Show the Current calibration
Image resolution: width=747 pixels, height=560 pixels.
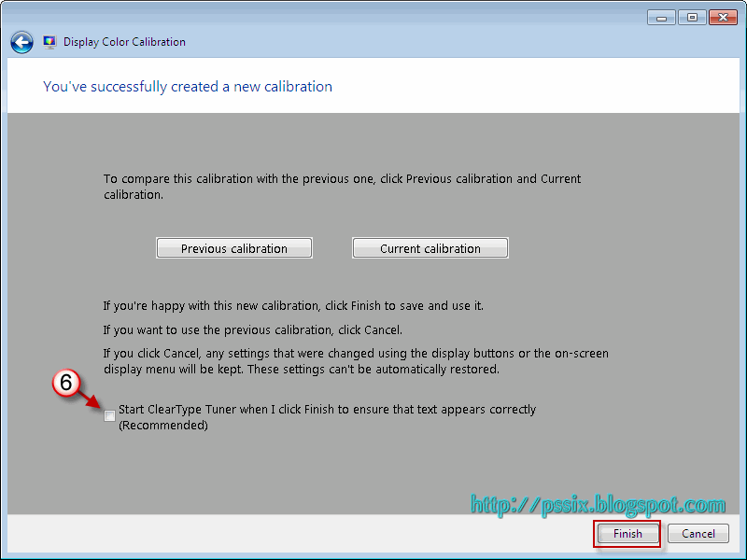(430, 248)
